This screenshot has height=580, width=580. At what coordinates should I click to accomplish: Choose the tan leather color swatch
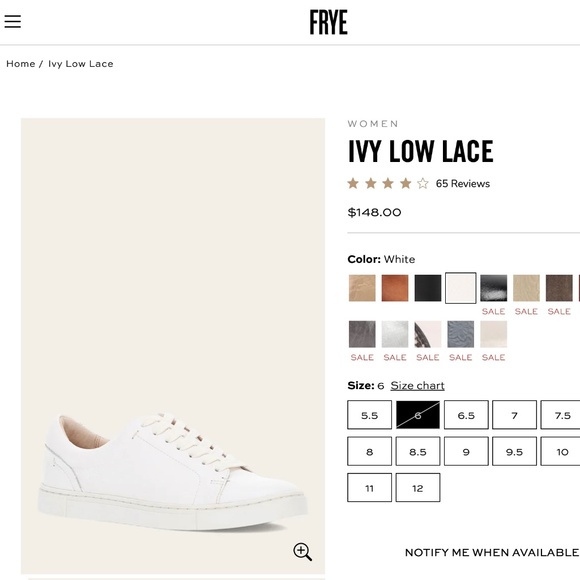(362, 288)
